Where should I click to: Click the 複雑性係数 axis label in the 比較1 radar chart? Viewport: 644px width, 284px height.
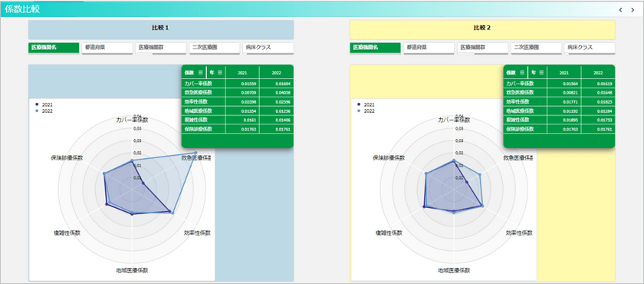(x=67, y=233)
